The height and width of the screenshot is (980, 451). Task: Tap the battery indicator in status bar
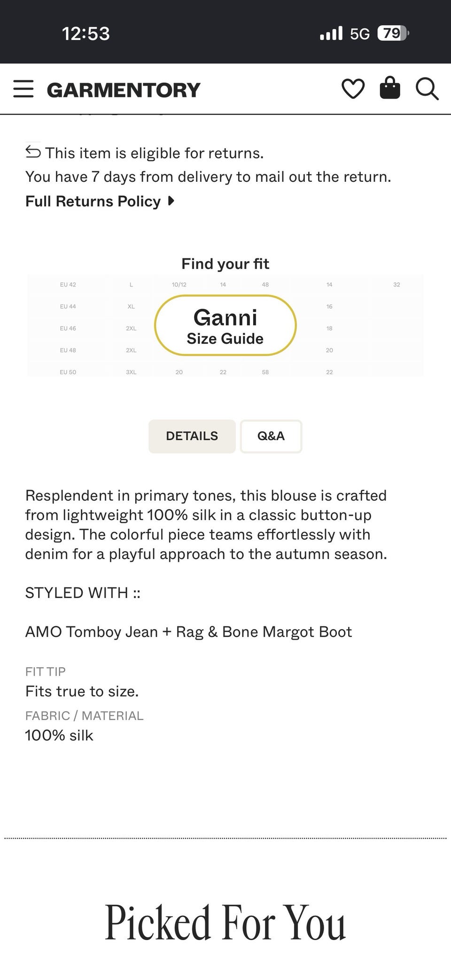393,33
